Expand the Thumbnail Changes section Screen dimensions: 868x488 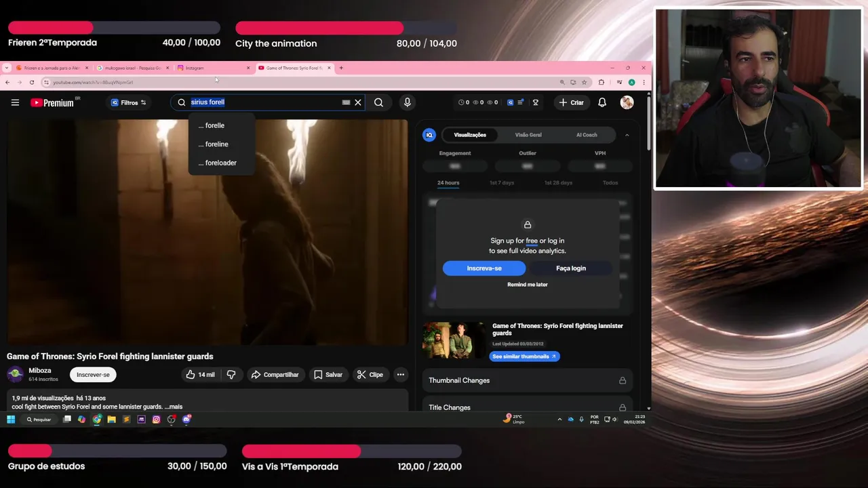528,380
